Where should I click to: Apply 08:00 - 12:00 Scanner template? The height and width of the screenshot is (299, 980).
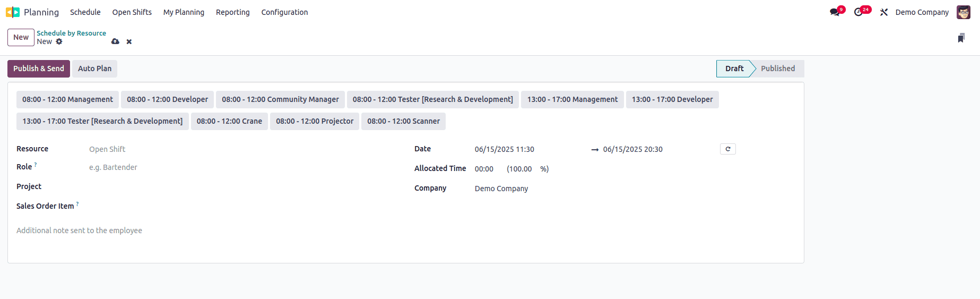click(403, 121)
